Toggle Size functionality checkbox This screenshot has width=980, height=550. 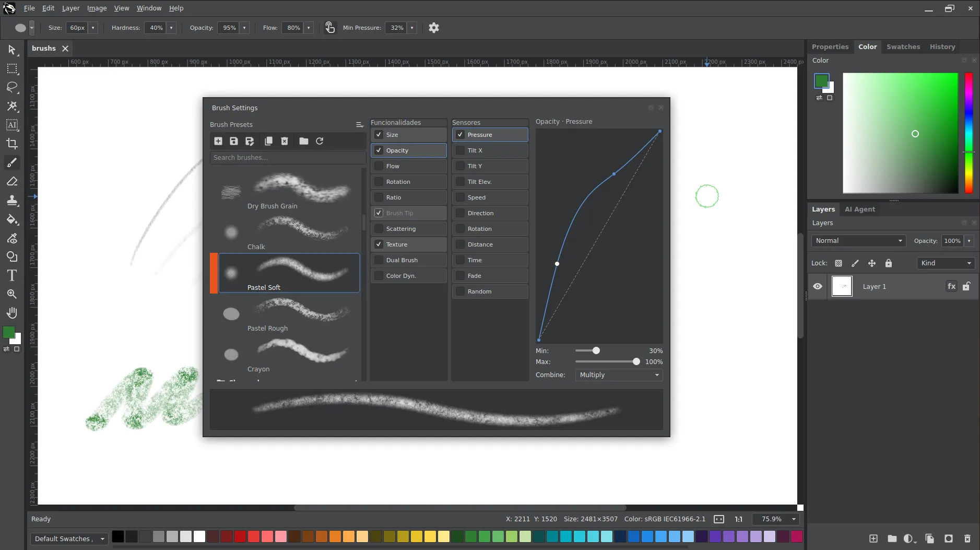pyautogui.click(x=379, y=135)
